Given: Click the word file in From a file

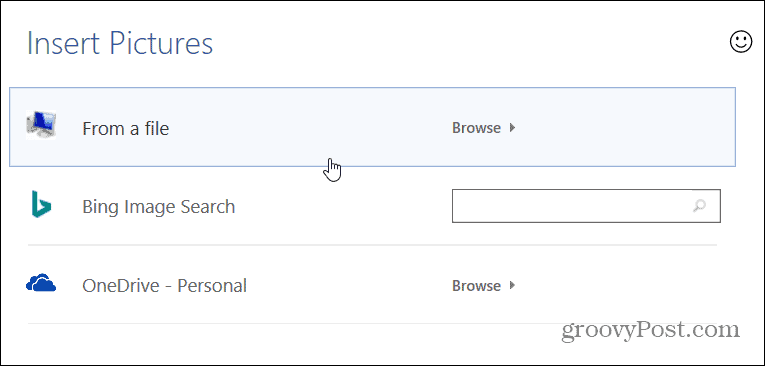Looking at the screenshot, I should click(156, 129).
